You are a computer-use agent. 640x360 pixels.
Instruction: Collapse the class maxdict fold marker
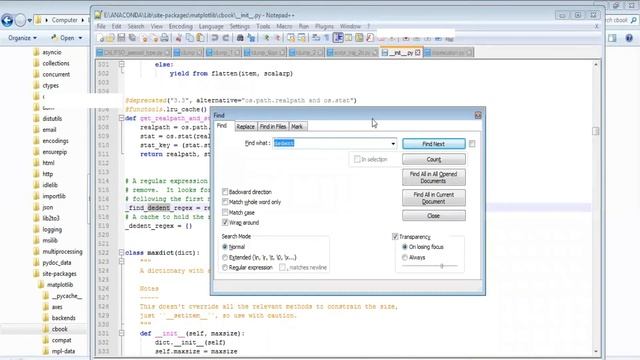(121, 253)
